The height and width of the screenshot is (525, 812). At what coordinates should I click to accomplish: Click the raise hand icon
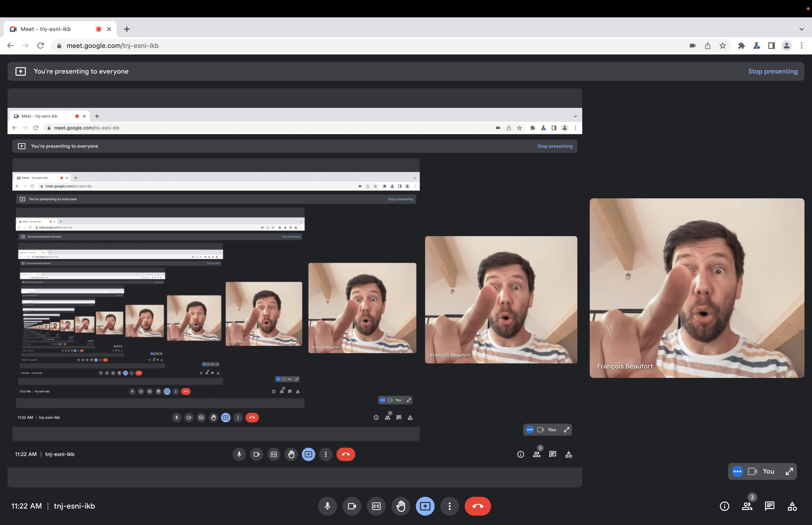[x=401, y=506]
